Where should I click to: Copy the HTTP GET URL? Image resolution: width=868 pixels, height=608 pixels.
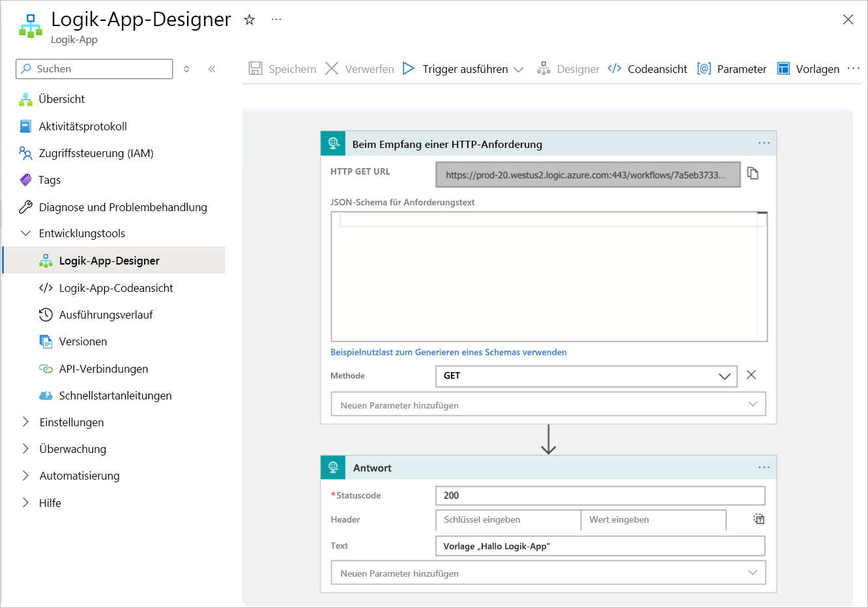pyautogui.click(x=753, y=173)
